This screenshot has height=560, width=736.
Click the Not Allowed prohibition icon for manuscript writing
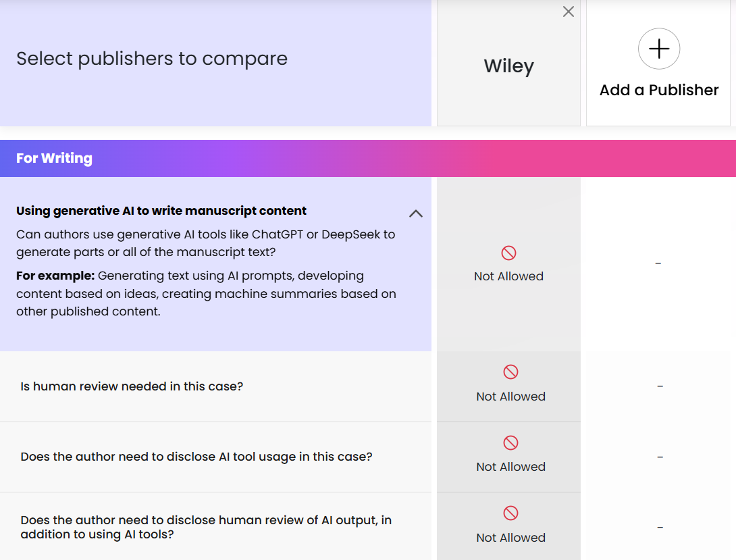point(508,252)
